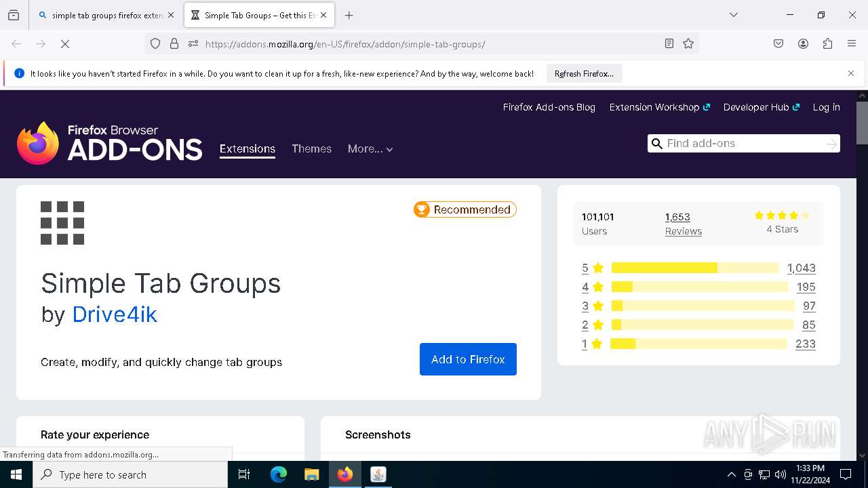Open the Themes section
This screenshot has height=488, width=868.
(x=312, y=149)
